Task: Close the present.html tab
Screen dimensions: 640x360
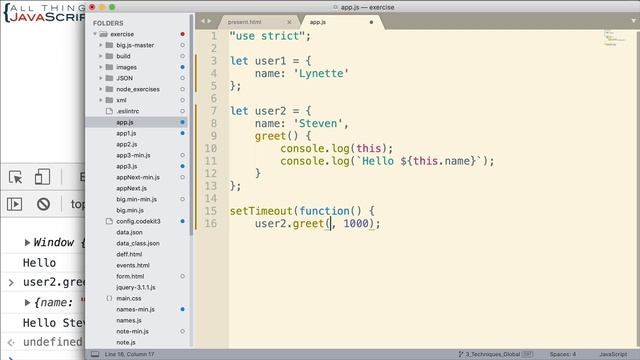Action: (x=289, y=22)
